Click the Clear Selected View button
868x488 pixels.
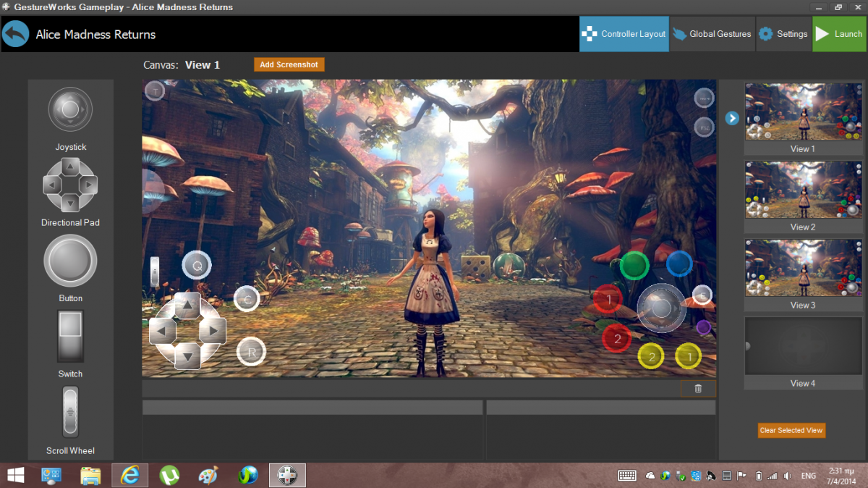click(791, 430)
